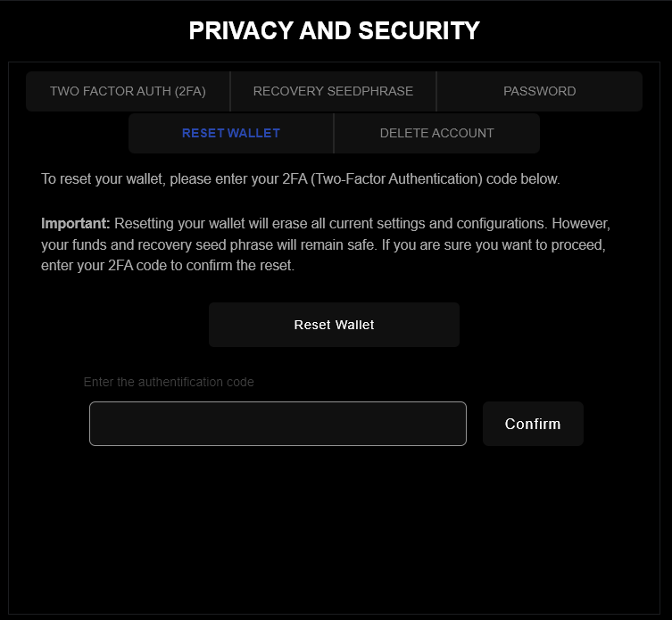672x620 pixels.
Task: Switch to the Recovery Seedphrase tab
Action: [333, 91]
